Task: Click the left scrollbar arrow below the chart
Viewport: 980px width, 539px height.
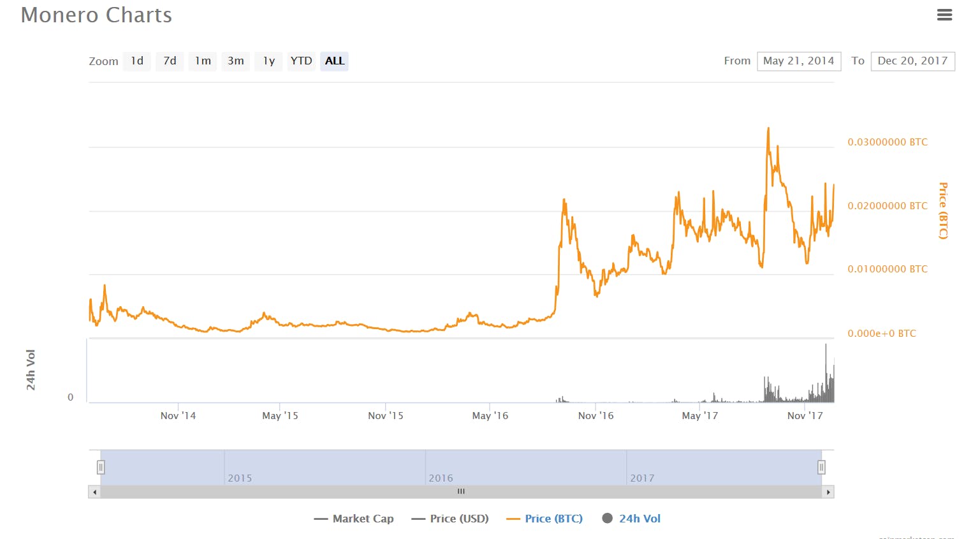Action: pos(94,492)
